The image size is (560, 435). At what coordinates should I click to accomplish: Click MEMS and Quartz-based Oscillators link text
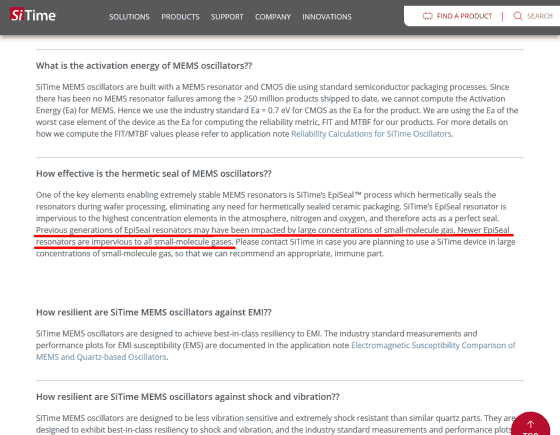(x=101, y=357)
